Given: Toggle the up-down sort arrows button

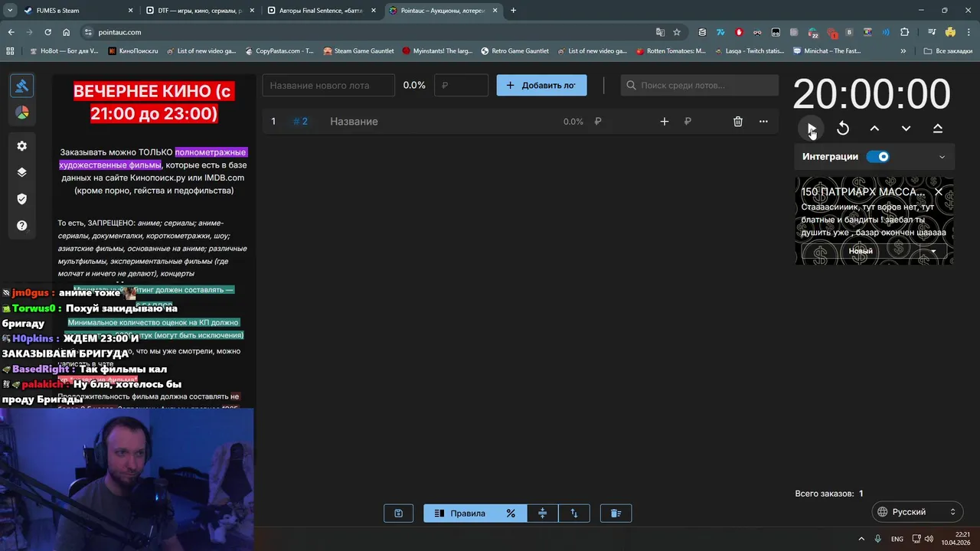Looking at the screenshot, I should (x=574, y=514).
